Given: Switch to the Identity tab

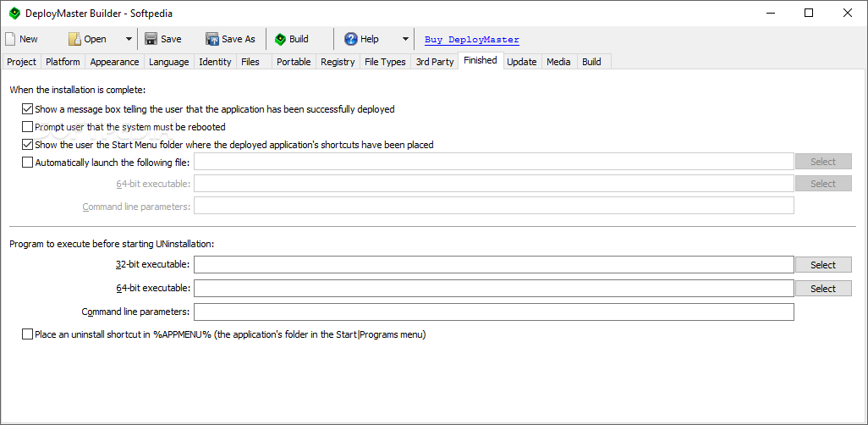Looking at the screenshot, I should pyautogui.click(x=215, y=62).
